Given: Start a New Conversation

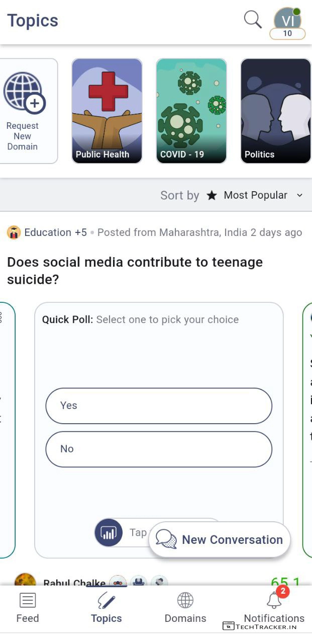Looking at the screenshot, I should pyautogui.click(x=220, y=539).
